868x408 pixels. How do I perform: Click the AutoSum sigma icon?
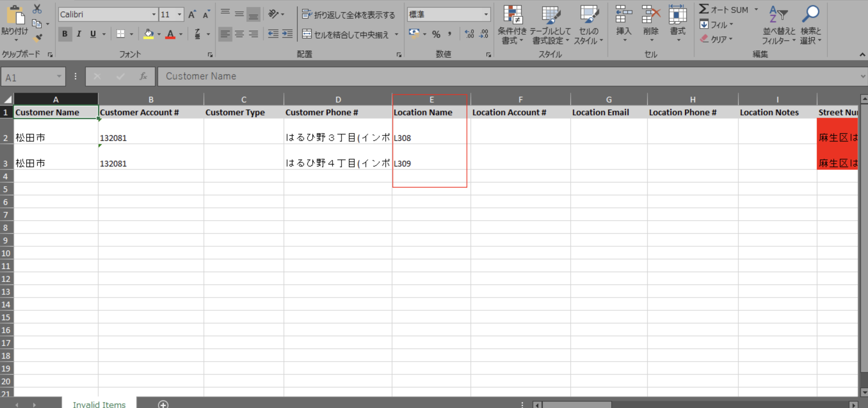click(704, 9)
